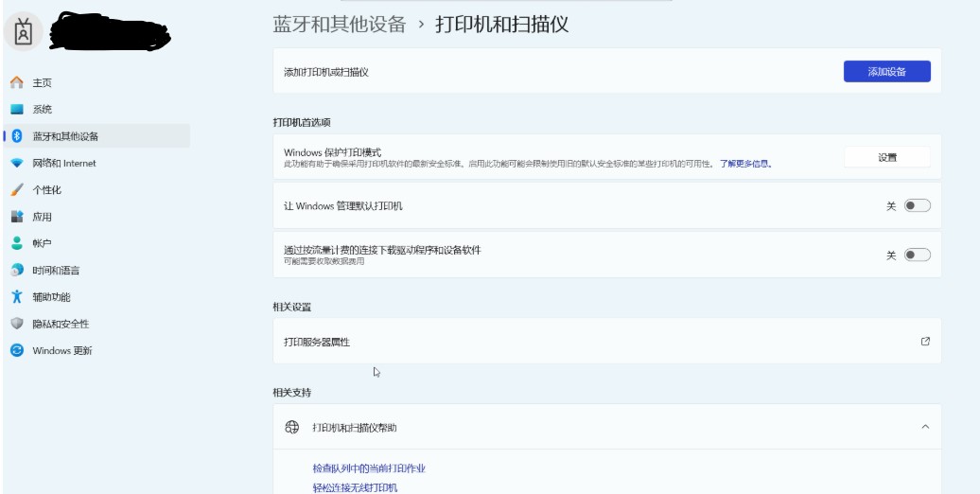
Task: Toggle metered connection driver download switch
Action: (917, 256)
